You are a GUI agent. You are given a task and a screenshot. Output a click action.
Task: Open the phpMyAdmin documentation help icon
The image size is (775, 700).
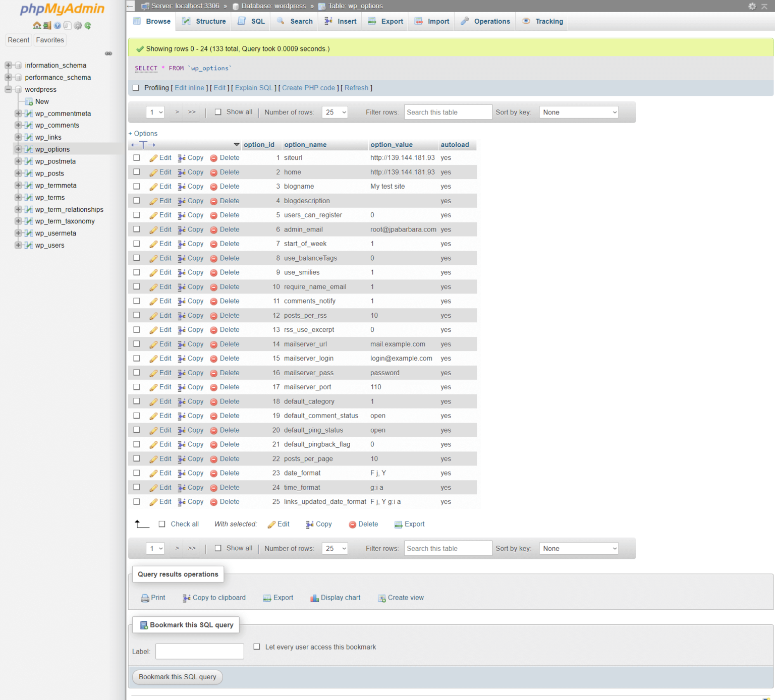(x=58, y=26)
